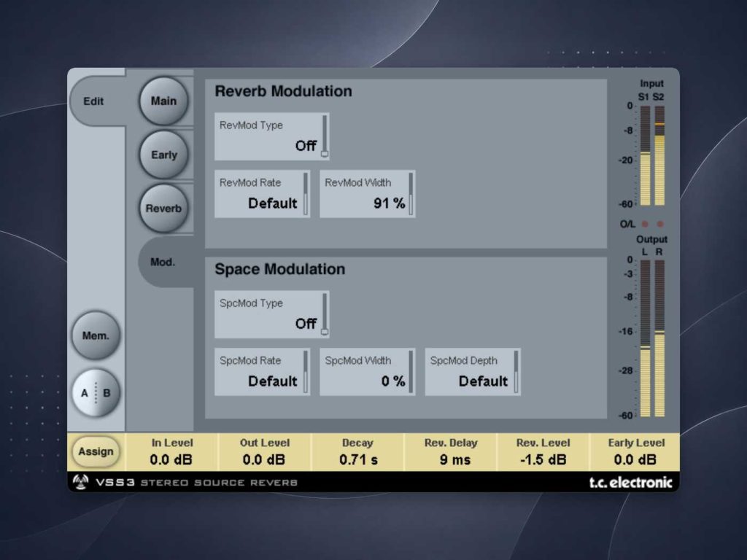Click the Reverb Modulation heading
This screenshot has height=560, width=747.
point(283,91)
